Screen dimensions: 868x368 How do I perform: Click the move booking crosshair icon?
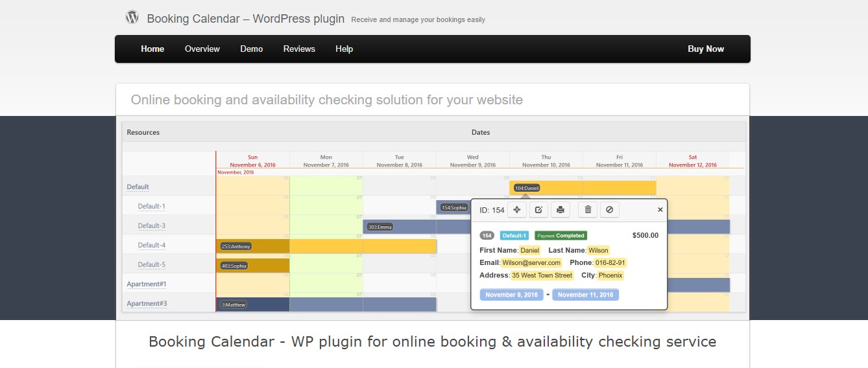[x=517, y=209]
